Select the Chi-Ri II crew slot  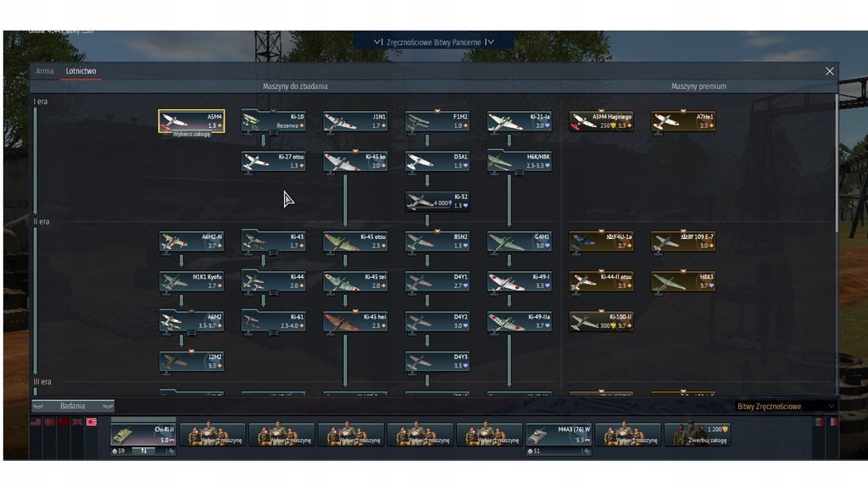click(143, 435)
